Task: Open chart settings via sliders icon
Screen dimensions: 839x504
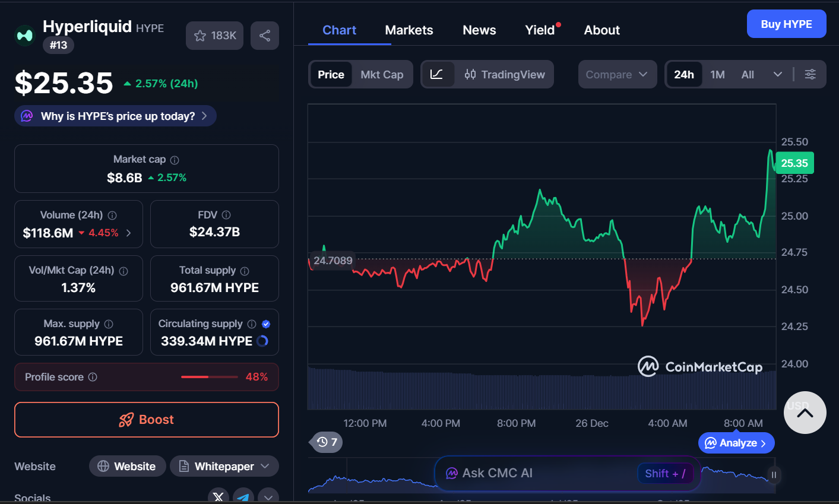Action: pos(810,74)
